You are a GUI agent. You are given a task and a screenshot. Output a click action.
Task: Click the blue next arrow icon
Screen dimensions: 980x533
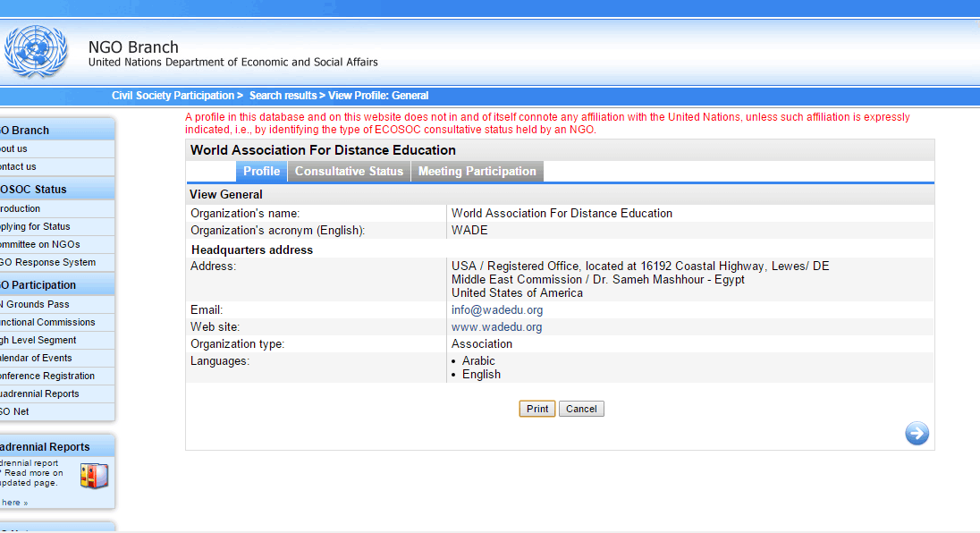coord(917,434)
